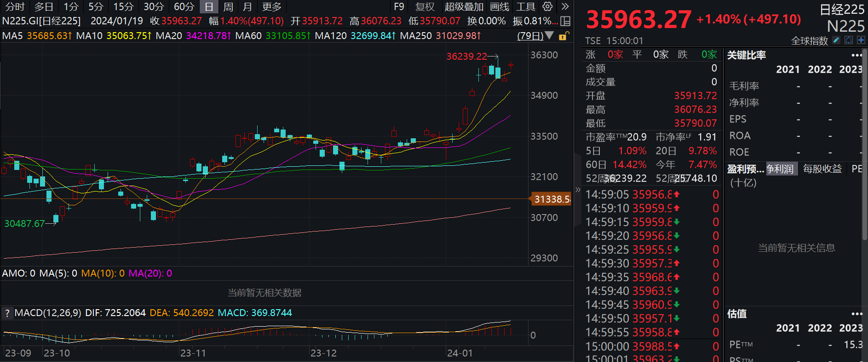
Task: Switch to 多日 multi-day view
Action: [x=44, y=6]
